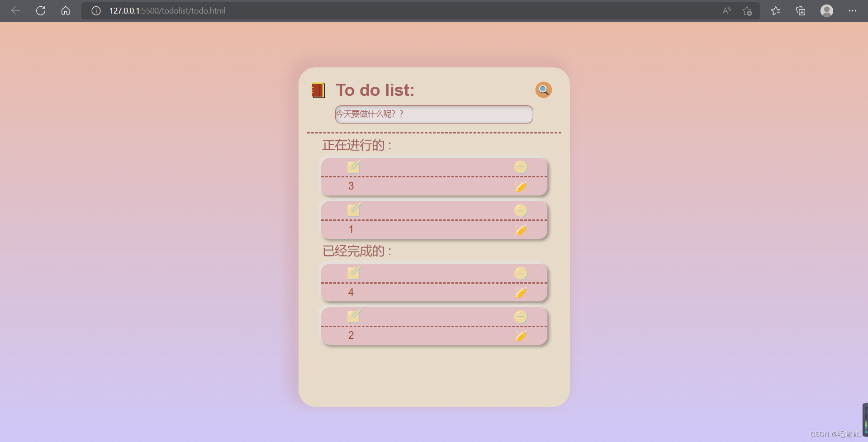Viewport: 868px width, 442px height.
Task: Delete task "3" with the minus icon
Action: (x=520, y=166)
